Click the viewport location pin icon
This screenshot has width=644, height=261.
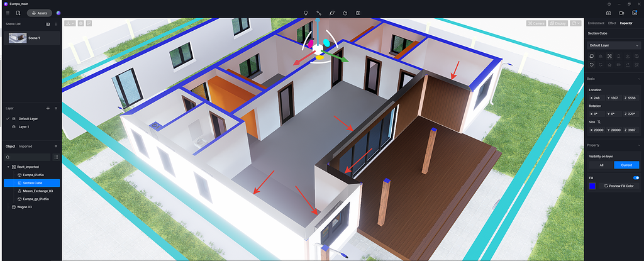click(89, 23)
